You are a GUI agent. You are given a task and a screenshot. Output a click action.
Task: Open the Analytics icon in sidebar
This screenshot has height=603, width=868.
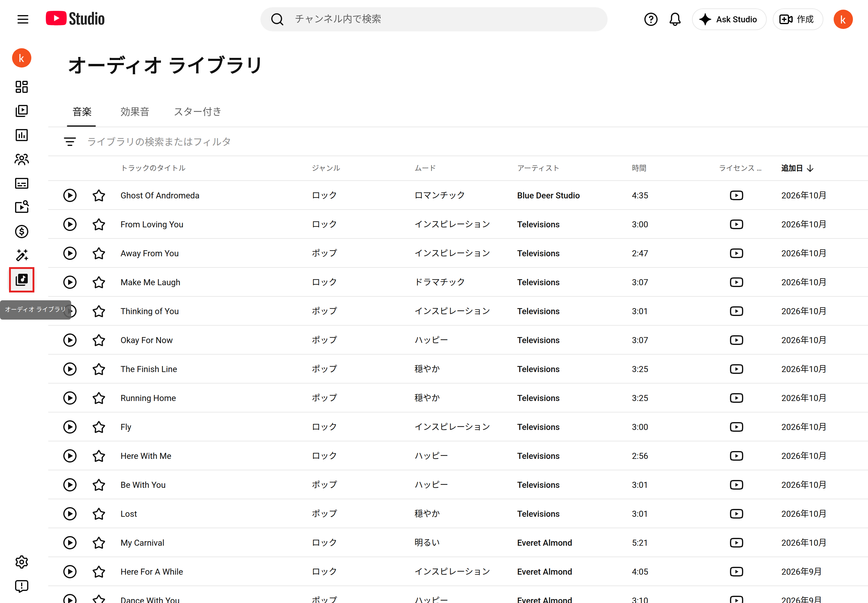click(x=21, y=135)
